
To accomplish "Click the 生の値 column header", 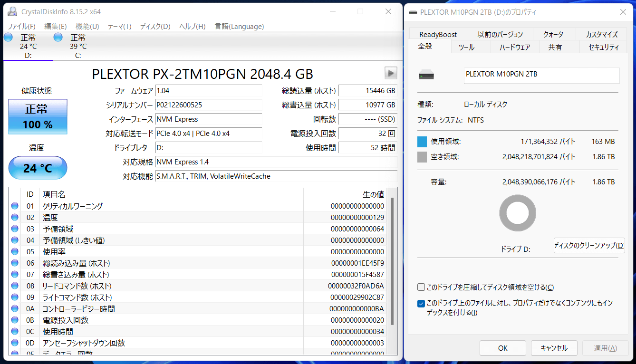I will click(x=346, y=194).
